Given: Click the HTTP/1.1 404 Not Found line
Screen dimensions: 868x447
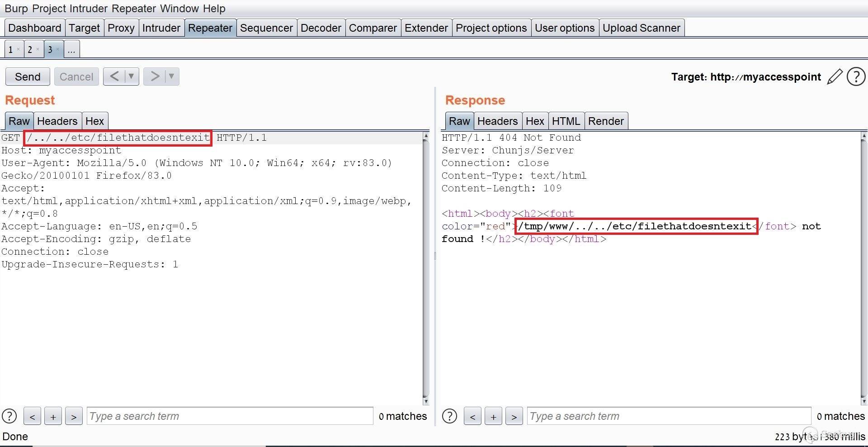Looking at the screenshot, I should [511, 138].
